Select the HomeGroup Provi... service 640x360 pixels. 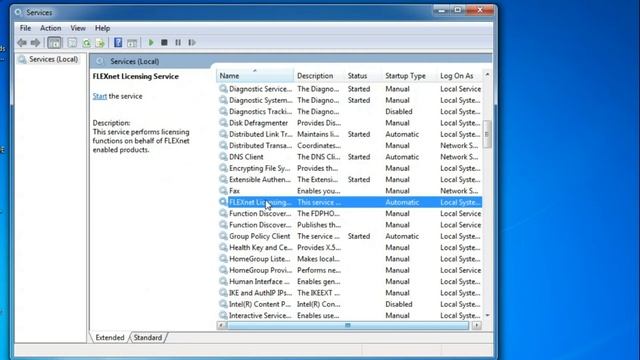point(350,270)
